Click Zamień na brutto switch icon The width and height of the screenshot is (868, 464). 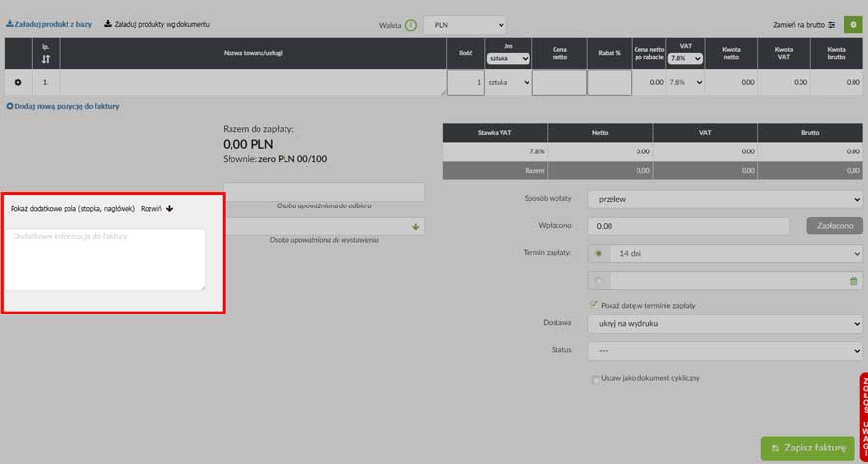pos(831,25)
